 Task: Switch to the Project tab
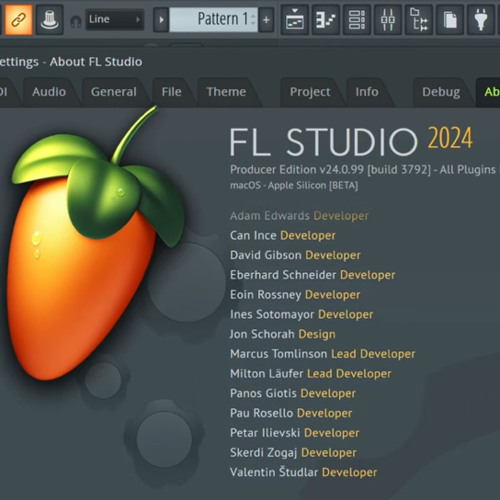tap(310, 92)
